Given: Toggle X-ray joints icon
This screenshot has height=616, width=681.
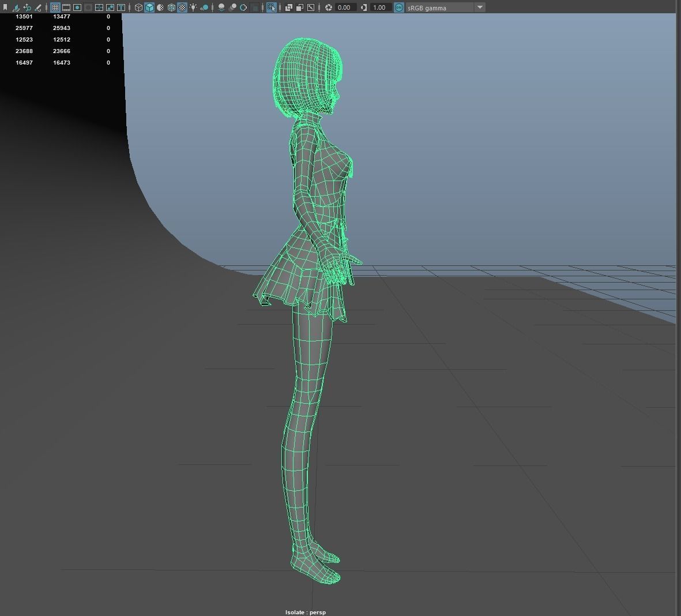Looking at the screenshot, I should point(311,7).
